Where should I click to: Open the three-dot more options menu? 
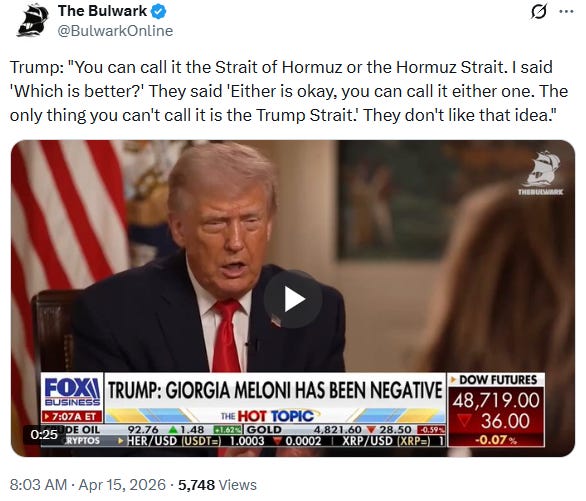pyautogui.click(x=566, y=12)
